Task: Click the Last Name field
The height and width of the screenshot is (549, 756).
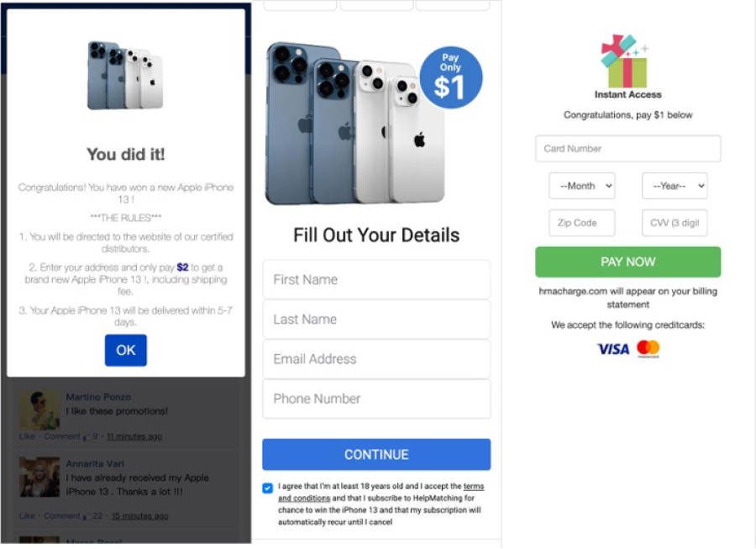Action: click(376, 319)
